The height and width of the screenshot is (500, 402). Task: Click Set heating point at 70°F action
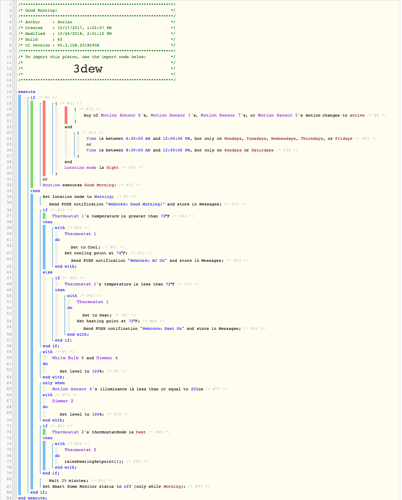pos(108,321)
